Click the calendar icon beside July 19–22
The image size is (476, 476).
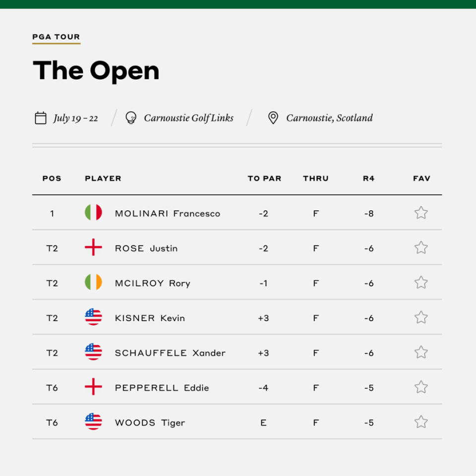coord(41,118)
